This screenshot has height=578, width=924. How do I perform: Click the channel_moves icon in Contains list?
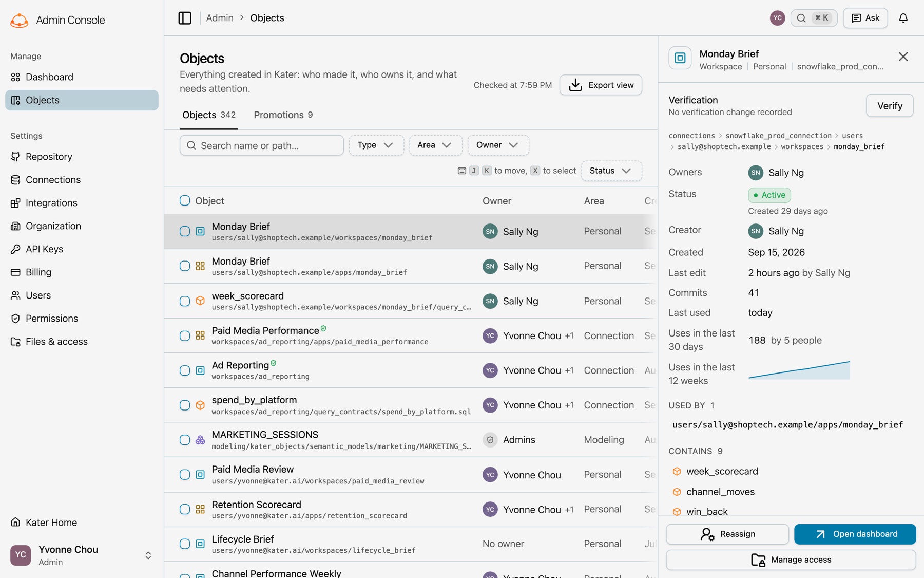point(677,492)
